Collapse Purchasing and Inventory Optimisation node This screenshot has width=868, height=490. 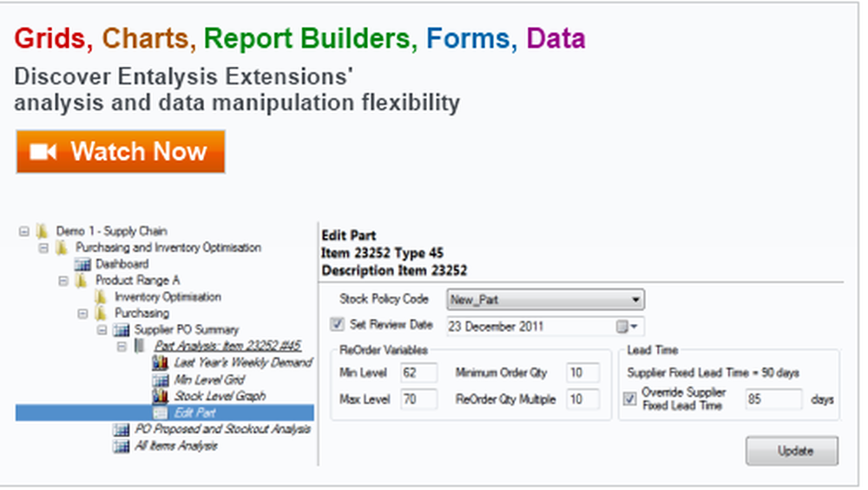pos(43,248)
